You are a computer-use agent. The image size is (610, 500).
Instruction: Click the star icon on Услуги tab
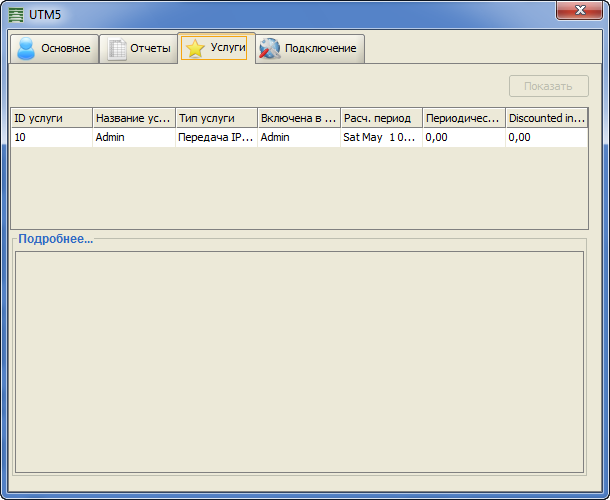195,49
